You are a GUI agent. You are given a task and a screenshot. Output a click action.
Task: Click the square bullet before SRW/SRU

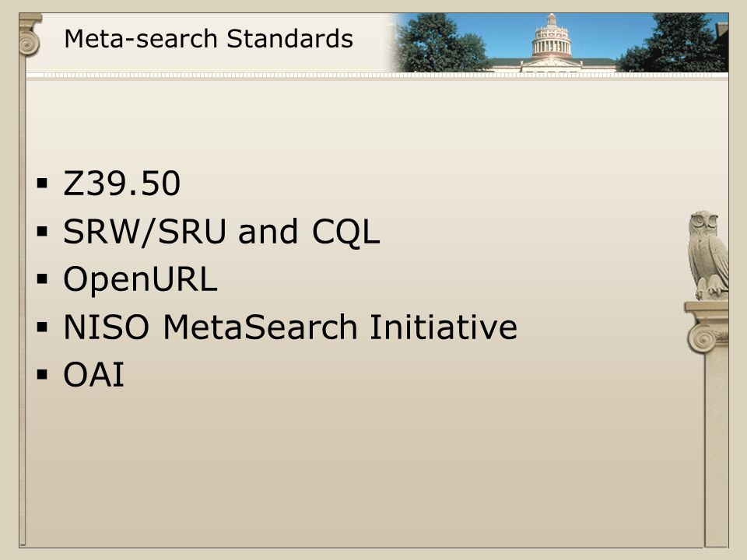coord(42,232)
